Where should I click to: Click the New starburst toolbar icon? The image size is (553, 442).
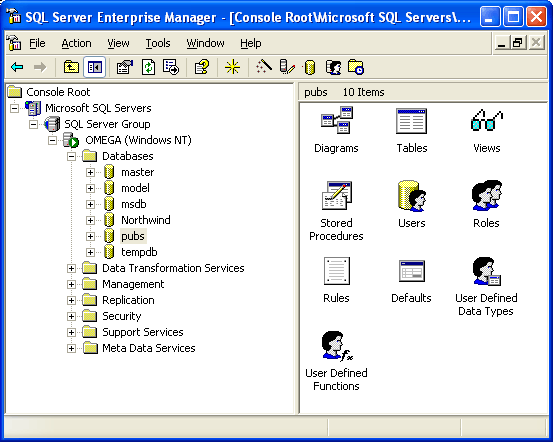[232, 67]
